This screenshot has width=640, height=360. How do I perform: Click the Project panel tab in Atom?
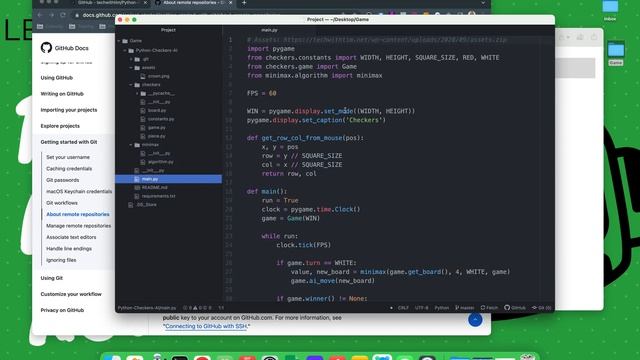coord(168,30)
